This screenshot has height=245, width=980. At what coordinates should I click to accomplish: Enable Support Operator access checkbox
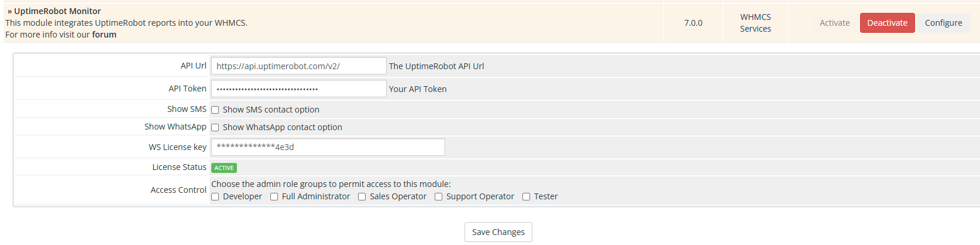point(439,196)
